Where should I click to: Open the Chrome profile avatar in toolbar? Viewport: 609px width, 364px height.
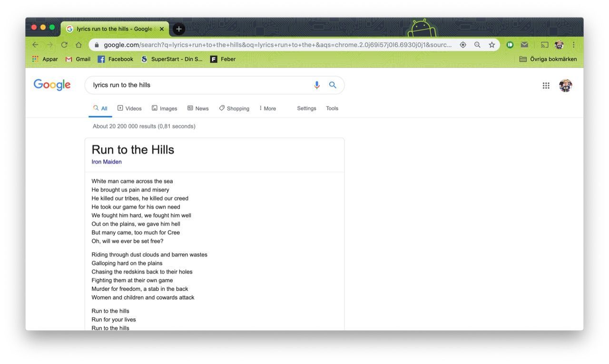[559, 45]
